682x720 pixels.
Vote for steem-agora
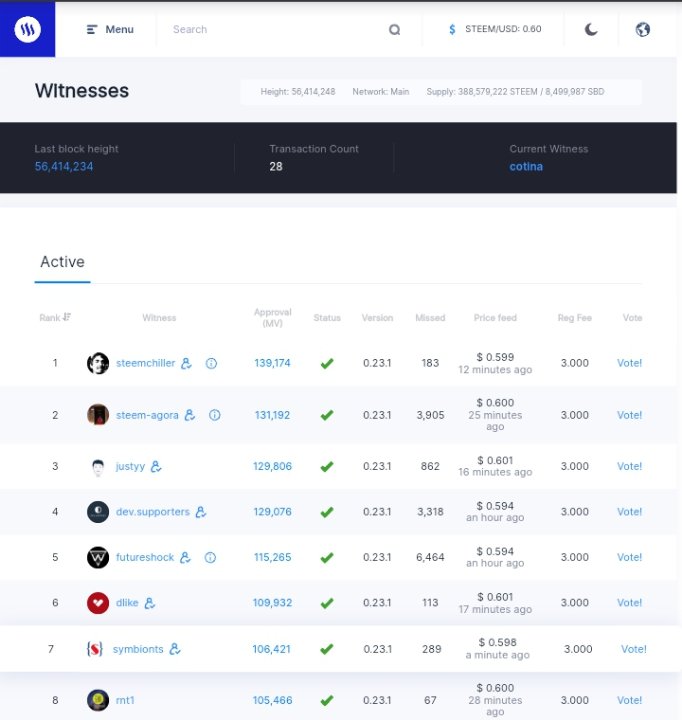tap(629, 415)
